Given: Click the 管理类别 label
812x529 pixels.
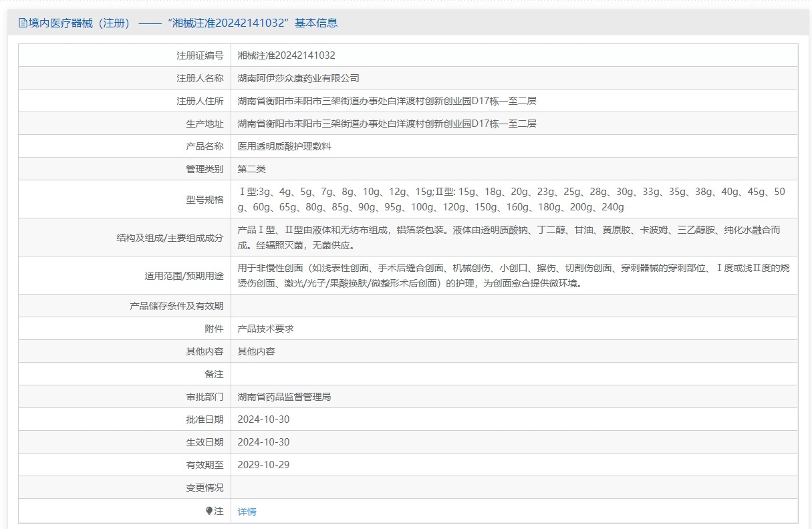Looking at the screenshot, I should 205,169.
